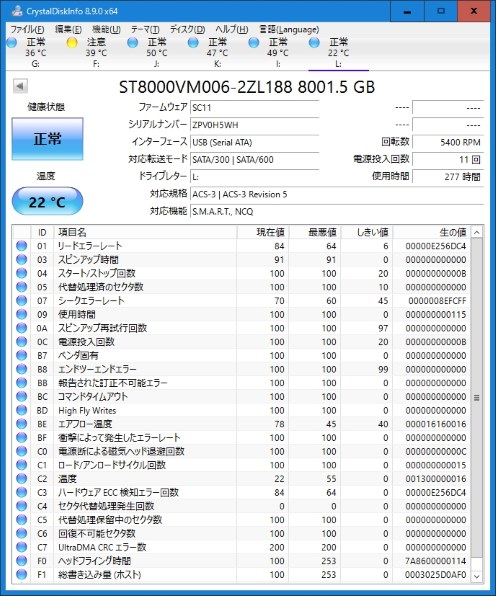
Task: Click the ST8000VM006-2ZL188 8001.5 GB title
Action: tap(247, 87)
